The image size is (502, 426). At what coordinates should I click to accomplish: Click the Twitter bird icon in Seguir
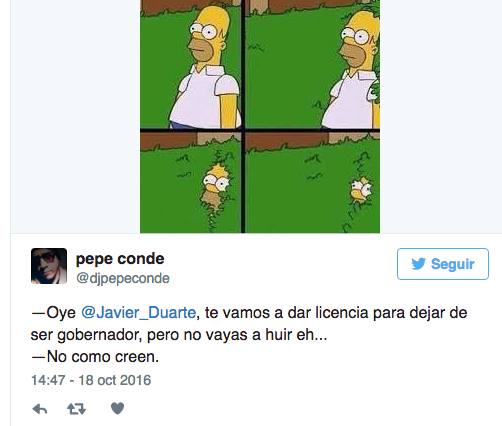pos(418,264)
